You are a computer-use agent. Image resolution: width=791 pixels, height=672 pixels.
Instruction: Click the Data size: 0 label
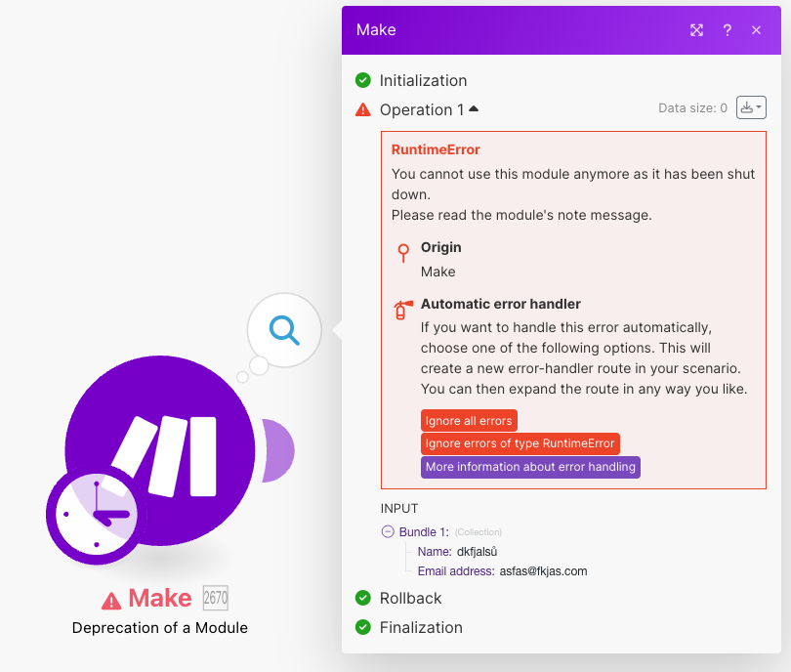692,108
